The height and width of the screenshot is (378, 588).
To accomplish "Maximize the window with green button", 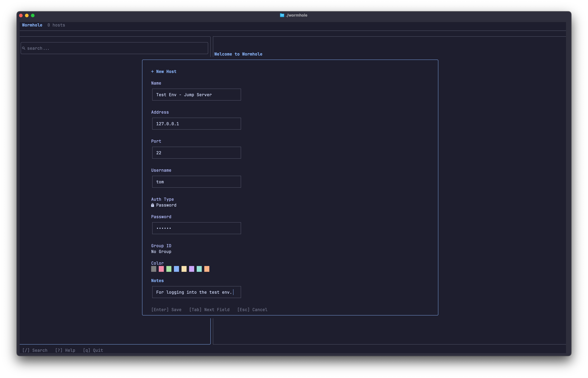I will click(x=33, y=15).
